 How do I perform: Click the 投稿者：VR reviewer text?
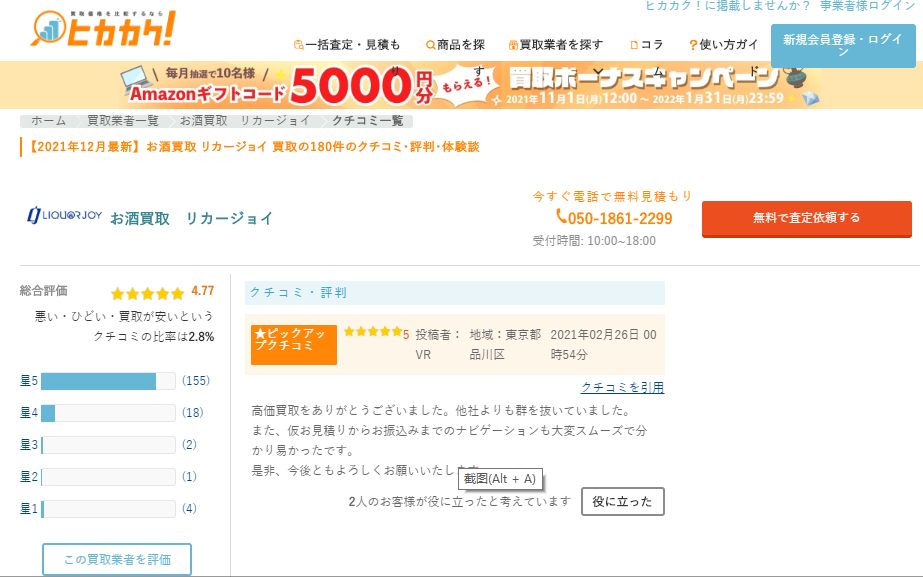tap(438, 344)
